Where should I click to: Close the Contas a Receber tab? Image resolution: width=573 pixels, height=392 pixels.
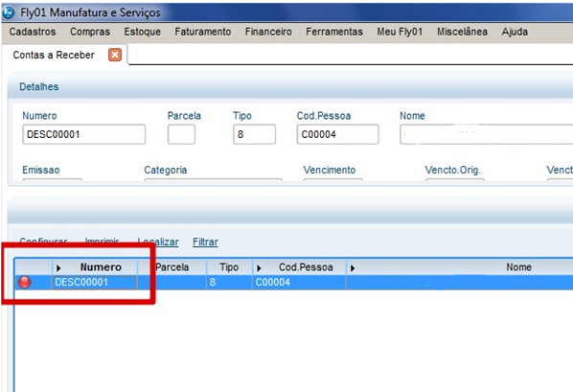pyautogui.click(x=115, y=55)
